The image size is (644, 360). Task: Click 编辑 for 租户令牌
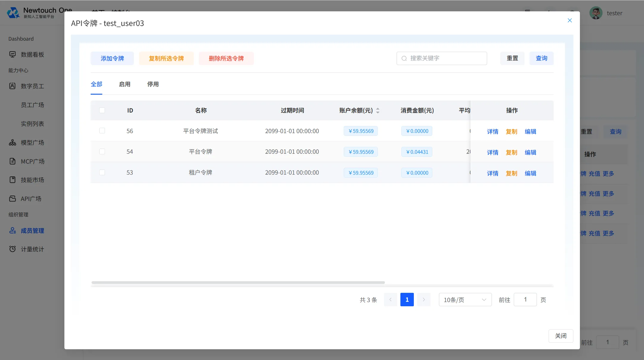click(530, 173)
